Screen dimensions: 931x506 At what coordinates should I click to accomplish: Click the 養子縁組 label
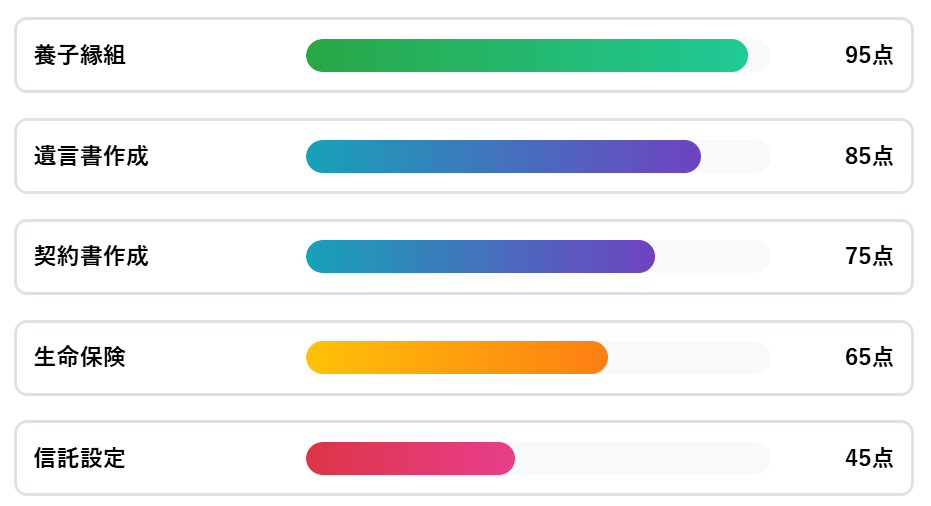tap(80, 55)
